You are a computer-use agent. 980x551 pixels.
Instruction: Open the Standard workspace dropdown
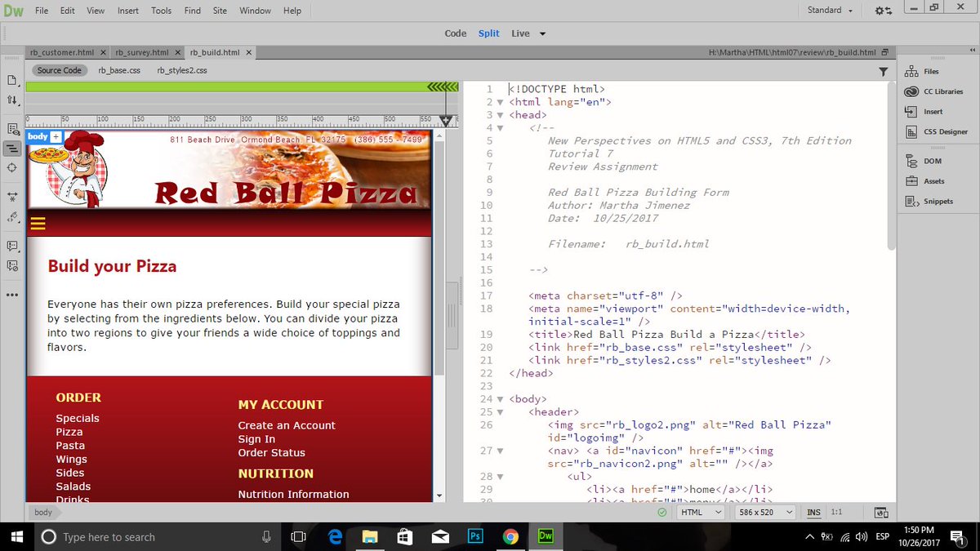tap(830, 11)
